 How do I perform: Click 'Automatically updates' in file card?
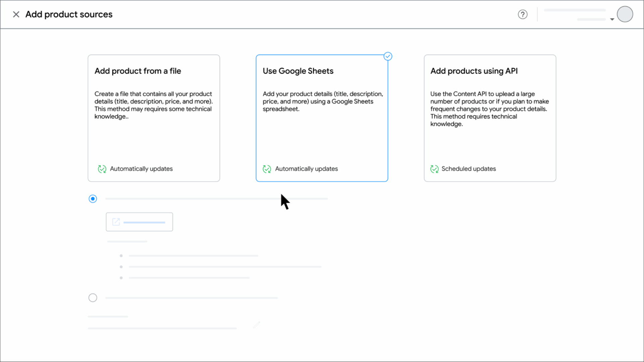pos(141,169)
